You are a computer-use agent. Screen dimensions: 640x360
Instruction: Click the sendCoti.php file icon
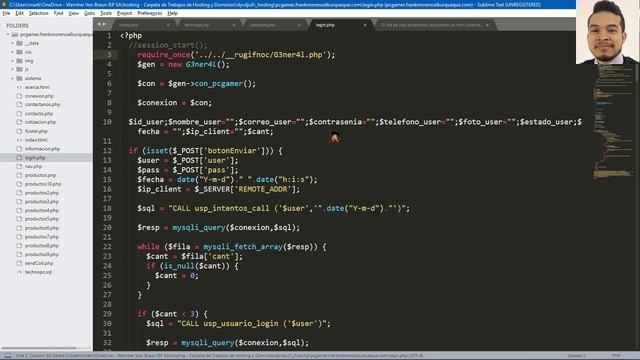[19, 263]
